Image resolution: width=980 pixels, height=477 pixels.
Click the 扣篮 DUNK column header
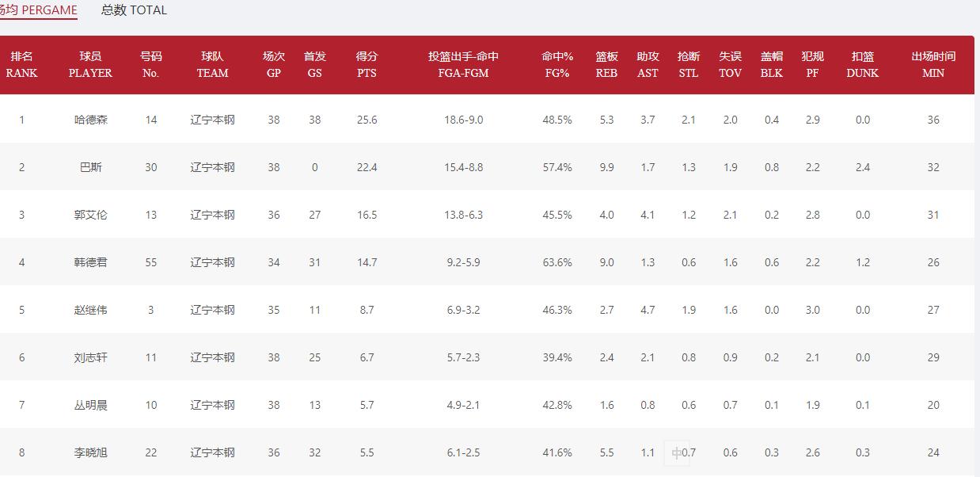[x=862, y=65]
